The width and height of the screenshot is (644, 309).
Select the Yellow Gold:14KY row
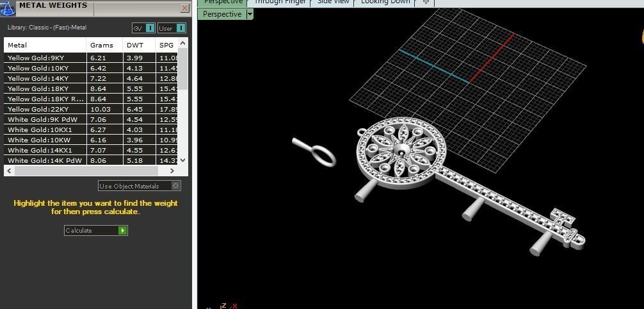coord(91,79)
